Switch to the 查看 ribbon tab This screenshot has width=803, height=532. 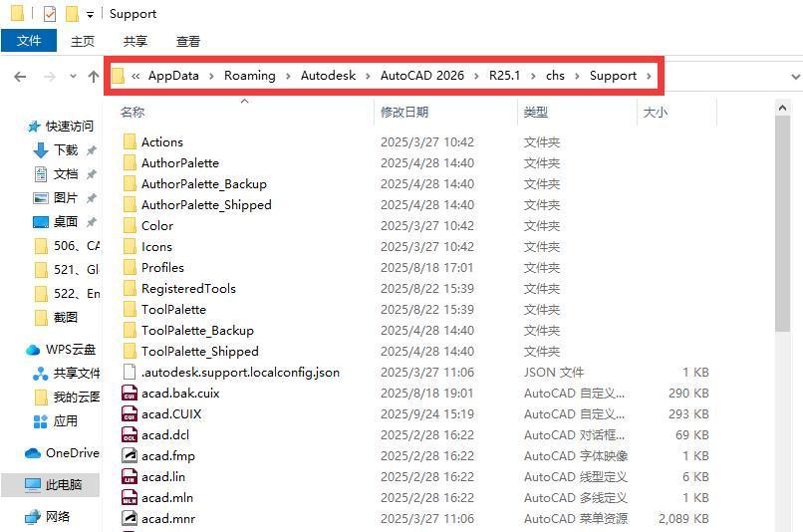click(x=188, y=41)
